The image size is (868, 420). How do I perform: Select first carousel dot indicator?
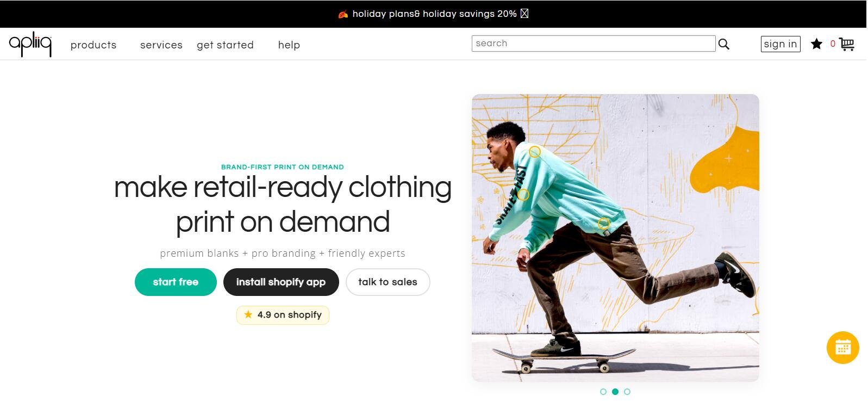603,392
